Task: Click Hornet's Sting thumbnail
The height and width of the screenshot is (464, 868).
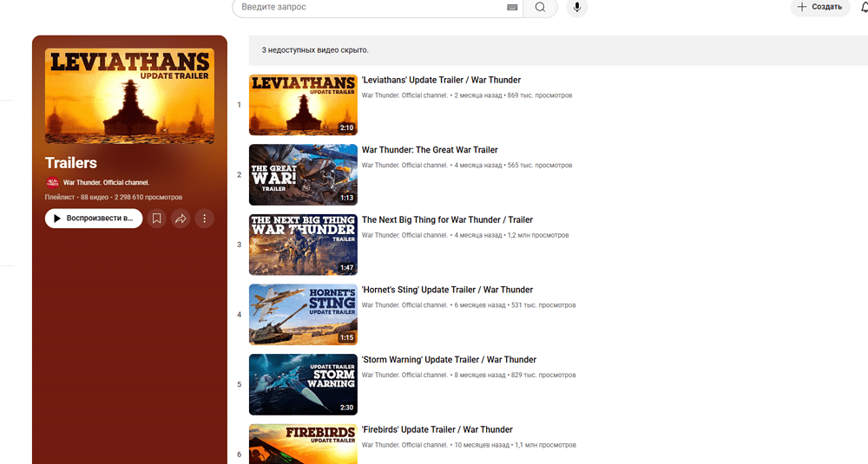Action: click(303, 315)
